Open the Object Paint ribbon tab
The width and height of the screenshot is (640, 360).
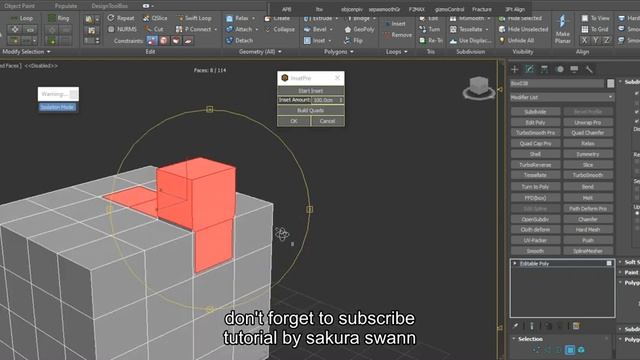(x=19, y=6)
